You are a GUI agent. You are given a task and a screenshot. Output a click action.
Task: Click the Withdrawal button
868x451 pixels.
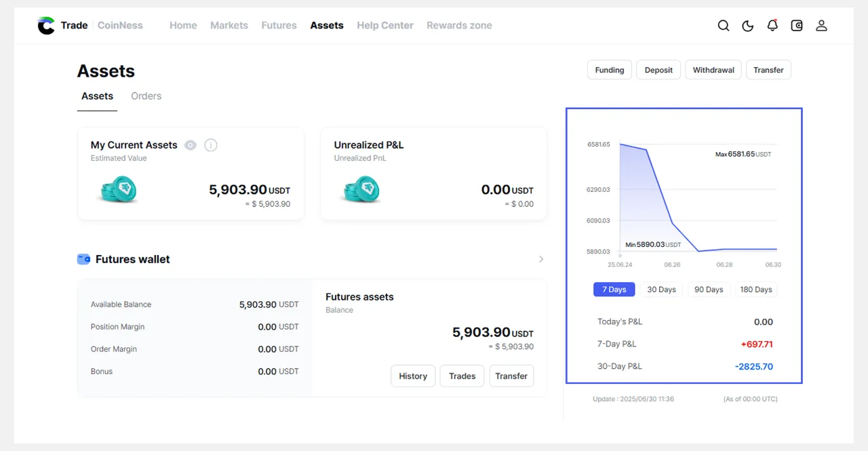coord(713,70)
